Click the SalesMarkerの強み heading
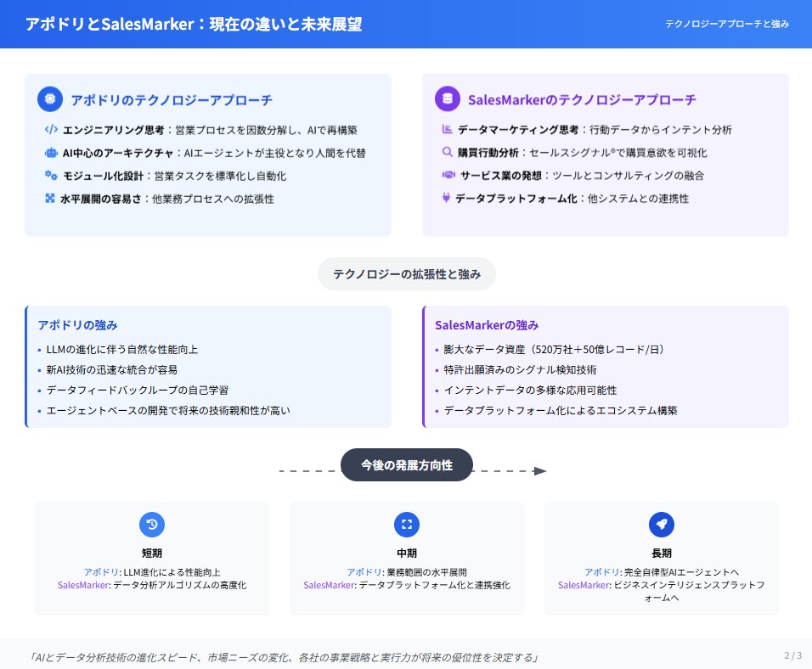The image size is (812, 669). pos(487,325)
